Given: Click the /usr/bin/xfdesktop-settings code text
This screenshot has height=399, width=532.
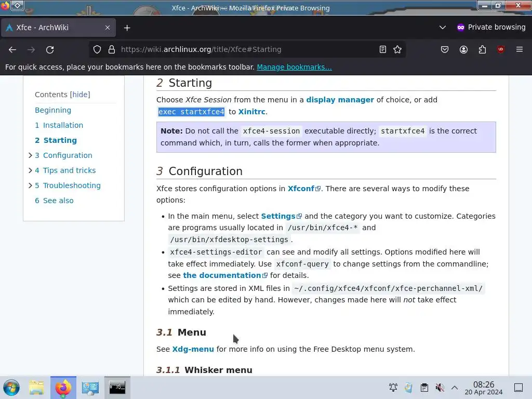Looking at the screenshot, I should tap(229, 240).
